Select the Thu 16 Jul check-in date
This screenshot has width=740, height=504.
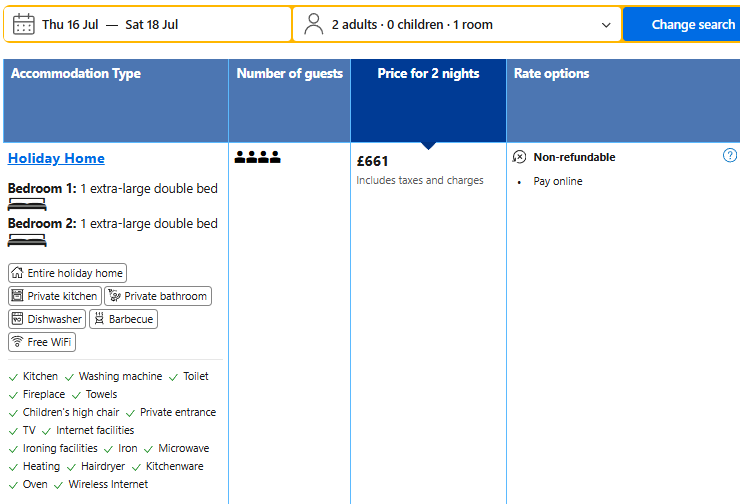pyautogui.click(x=70, y=25)
